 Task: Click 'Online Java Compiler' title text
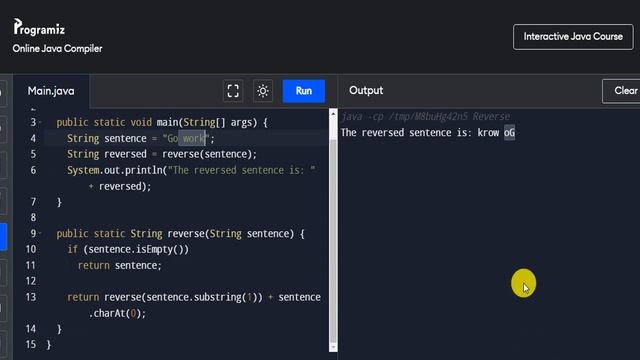pyautogui.click(x=57, y=49)
